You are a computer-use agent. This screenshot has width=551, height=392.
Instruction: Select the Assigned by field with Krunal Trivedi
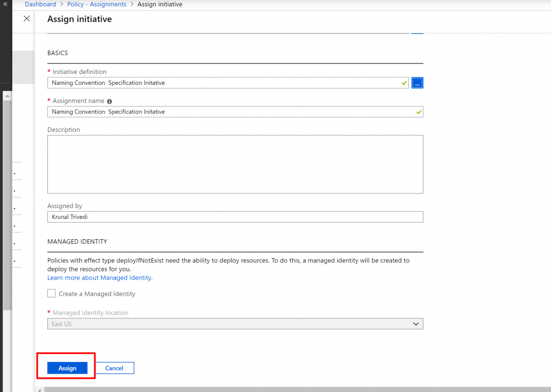[x=235, y=217]
